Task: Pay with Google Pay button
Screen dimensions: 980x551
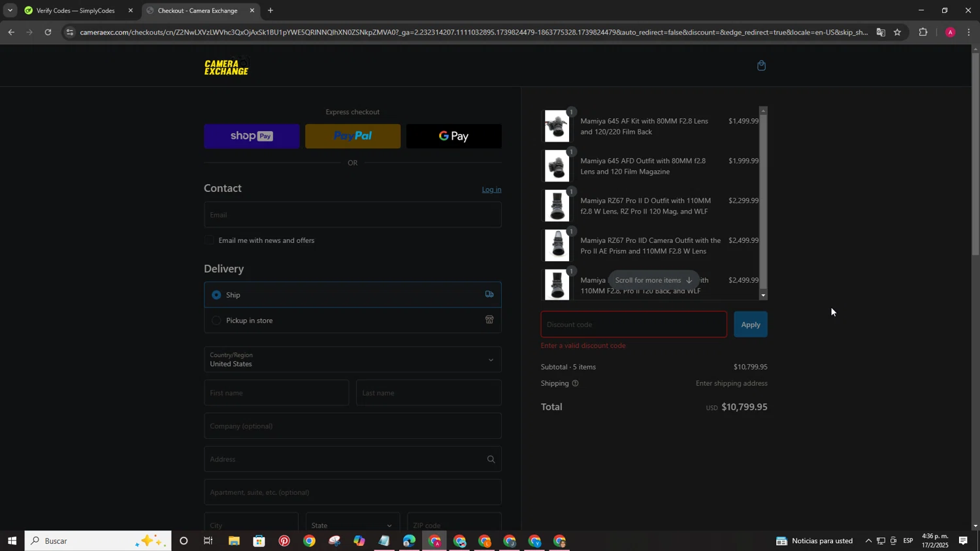Action: click(454, 136)
